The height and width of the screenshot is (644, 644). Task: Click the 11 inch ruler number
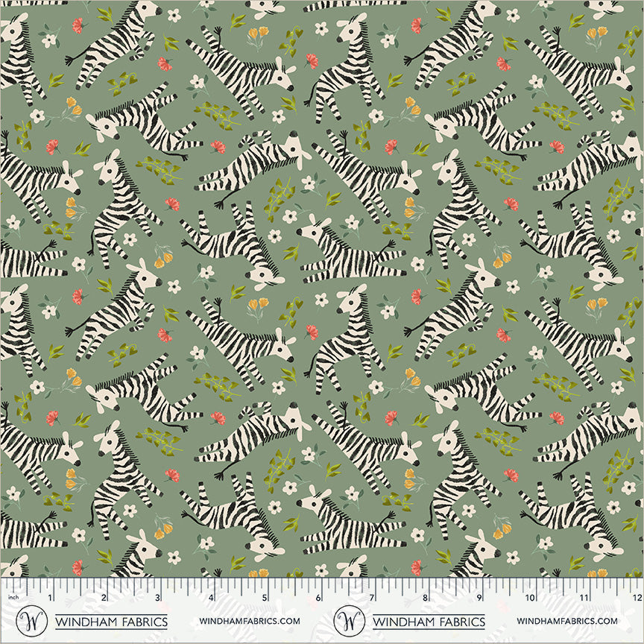(584, 598)
